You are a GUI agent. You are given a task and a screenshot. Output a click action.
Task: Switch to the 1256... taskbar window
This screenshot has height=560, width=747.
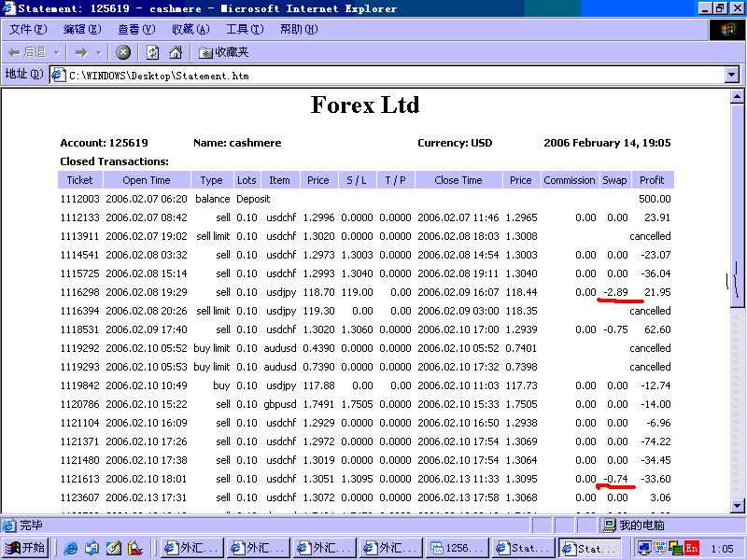coord(457,549)
